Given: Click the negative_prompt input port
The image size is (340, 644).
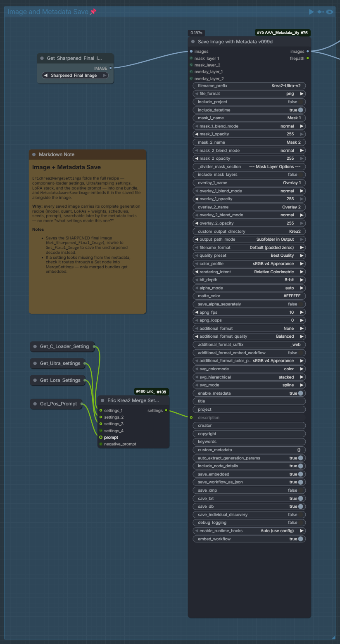Looking at the screenshot, I should [x=100, y=444].
